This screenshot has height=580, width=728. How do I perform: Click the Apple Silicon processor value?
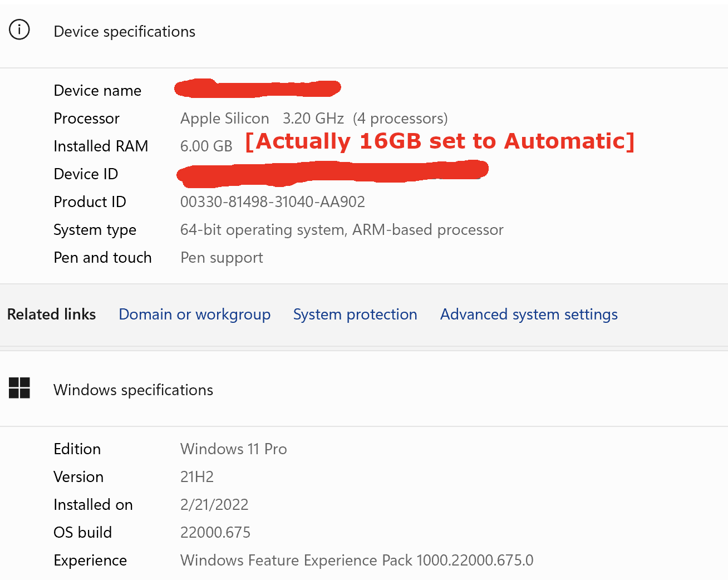point(224,119)
